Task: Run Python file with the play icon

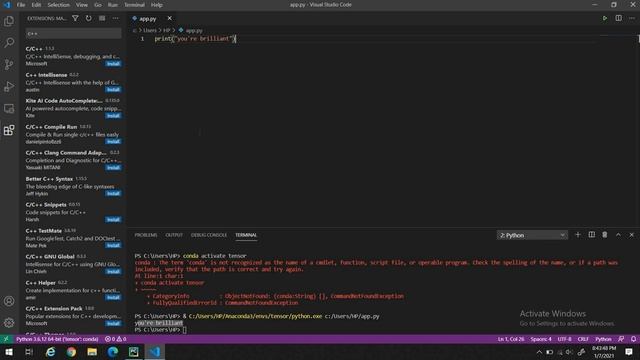Action: click(x=605, y=18)
